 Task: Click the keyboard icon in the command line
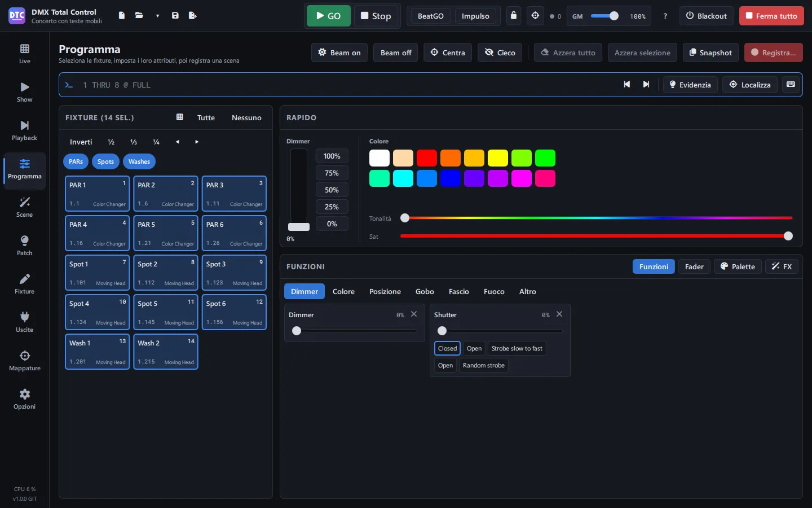click(x=791, y=85)
